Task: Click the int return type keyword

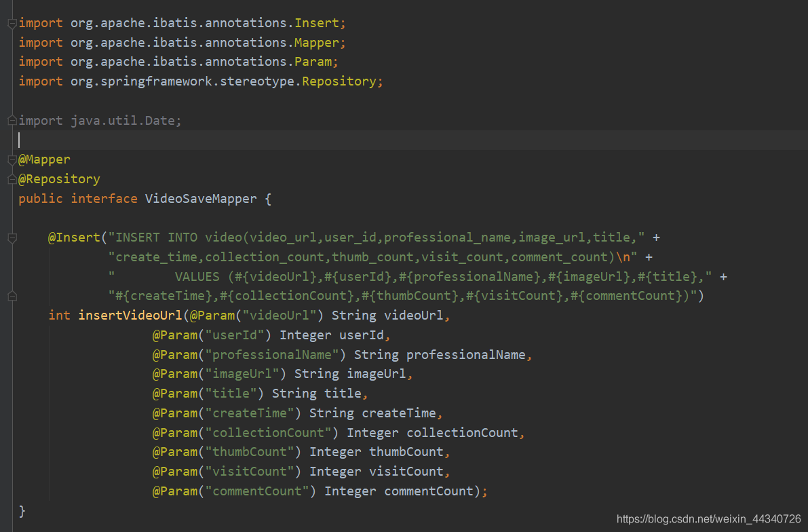Action: point(59,316)
